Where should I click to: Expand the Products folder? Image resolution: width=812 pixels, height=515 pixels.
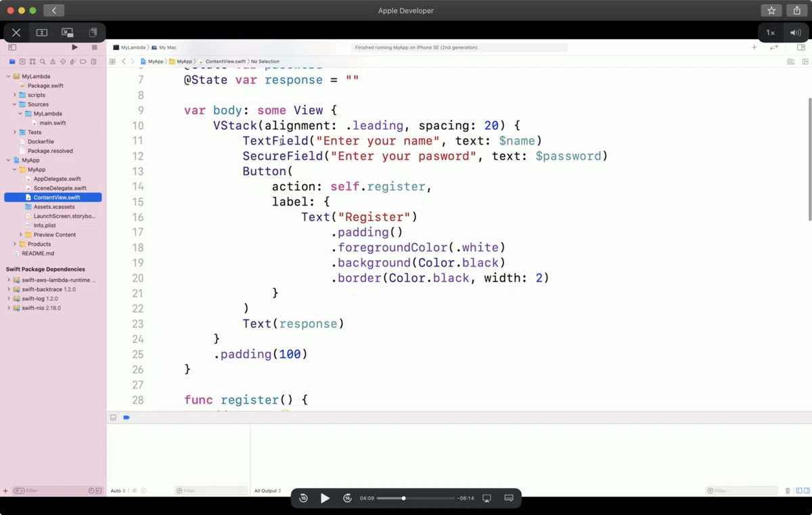tap(14, 244)
